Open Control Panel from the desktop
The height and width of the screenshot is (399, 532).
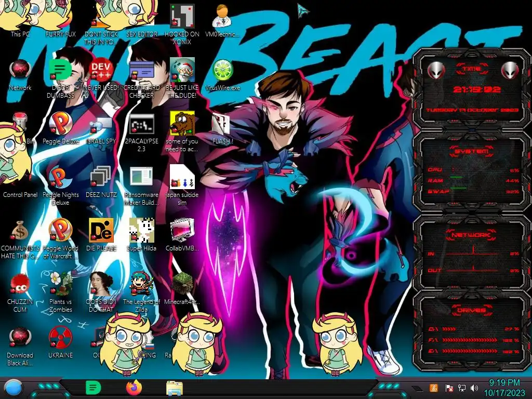[20, 194]
